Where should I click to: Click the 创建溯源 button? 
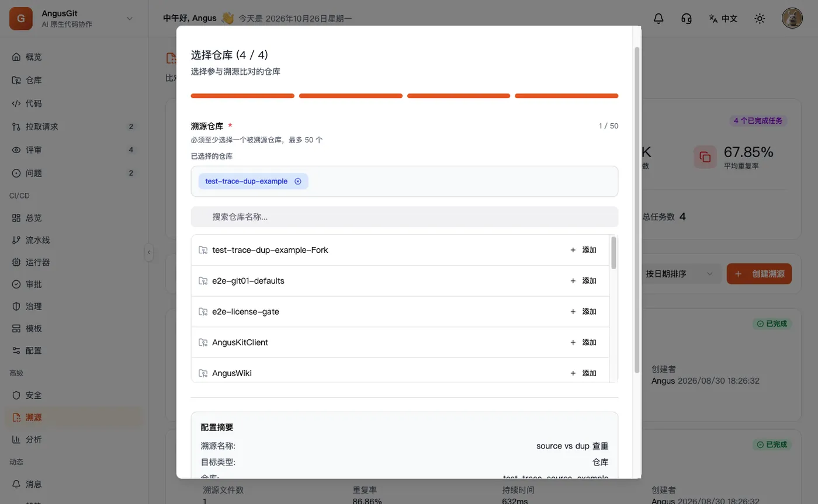759,274
